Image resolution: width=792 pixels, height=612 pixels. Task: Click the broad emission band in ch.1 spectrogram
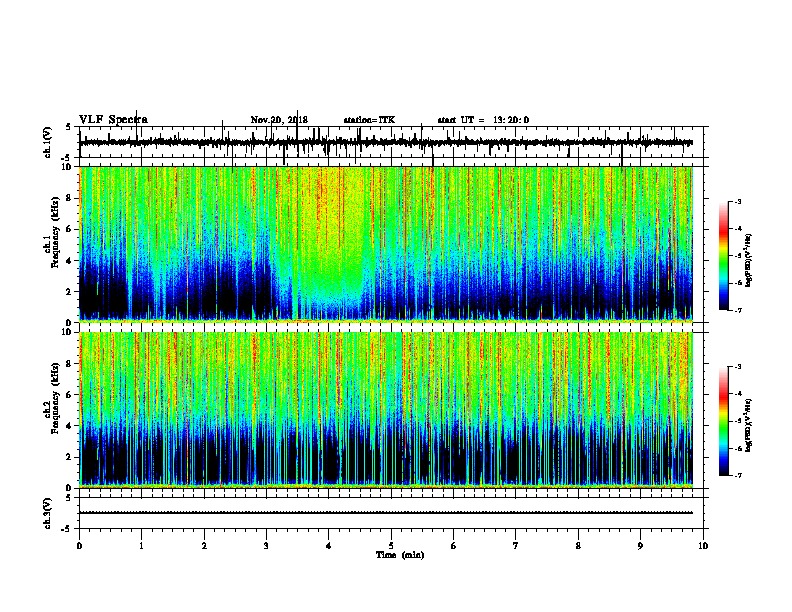click(328, 242)
